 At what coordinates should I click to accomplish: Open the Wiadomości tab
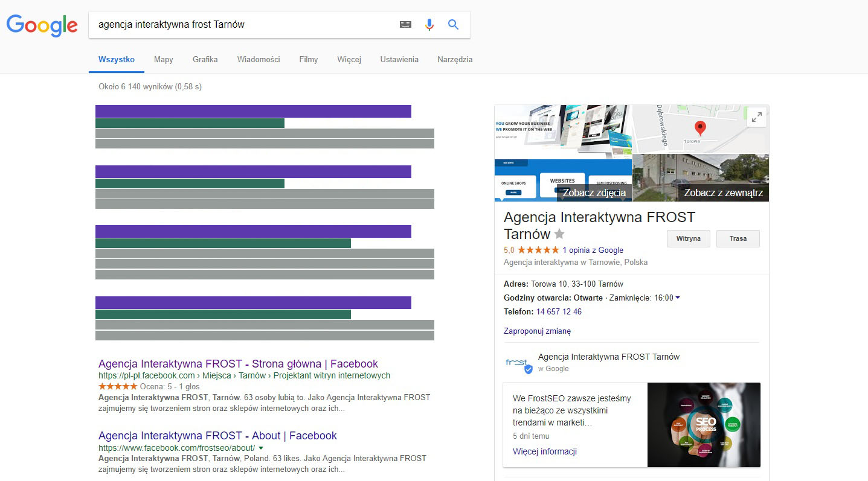coord(259,60)
